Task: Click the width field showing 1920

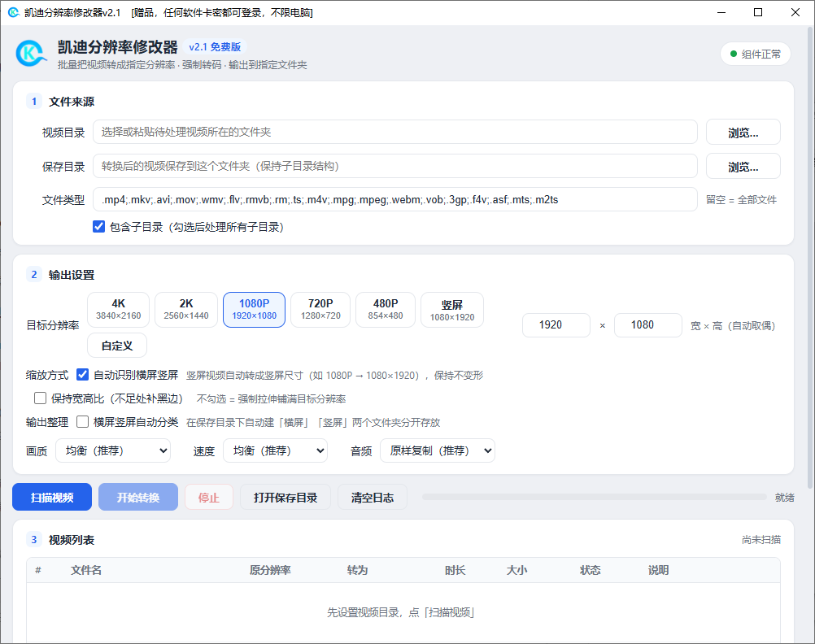Action: pyautogui.click(x=556, y=325)
